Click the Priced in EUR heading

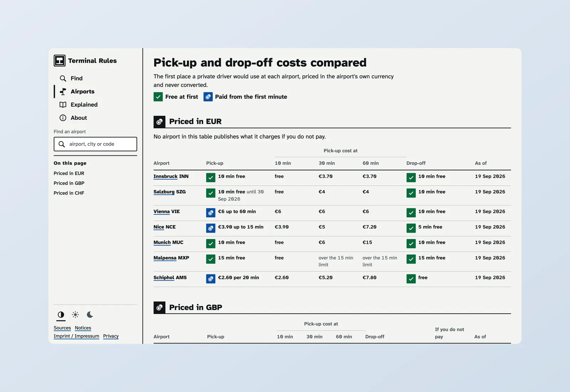coord(195,122)
